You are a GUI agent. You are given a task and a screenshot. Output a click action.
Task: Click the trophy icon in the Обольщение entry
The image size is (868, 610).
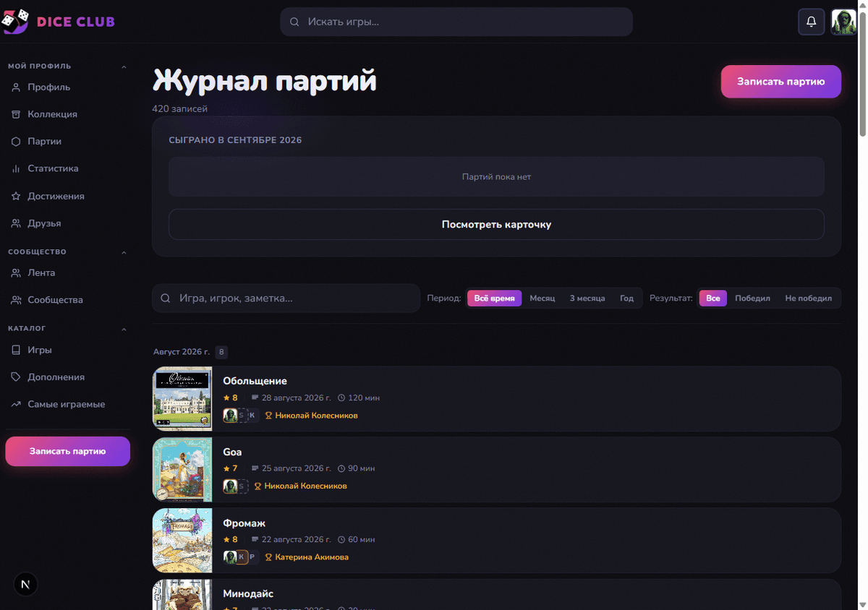[x=268, y=416]
